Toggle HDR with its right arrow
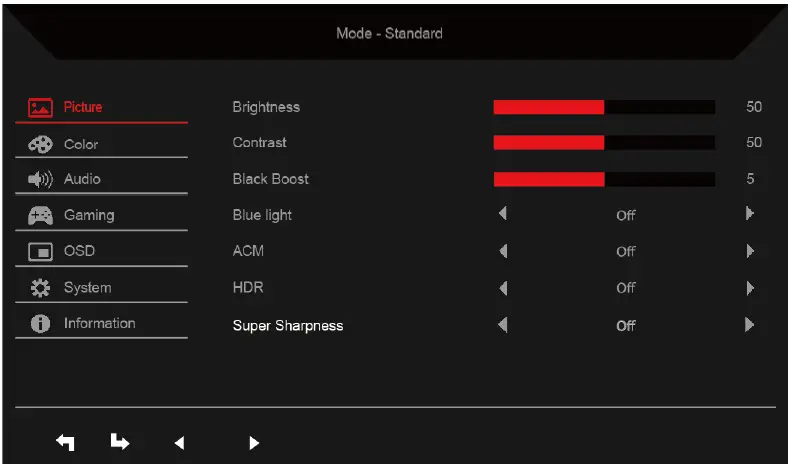This screenshot has width=788, height=469. coord(749,288)
